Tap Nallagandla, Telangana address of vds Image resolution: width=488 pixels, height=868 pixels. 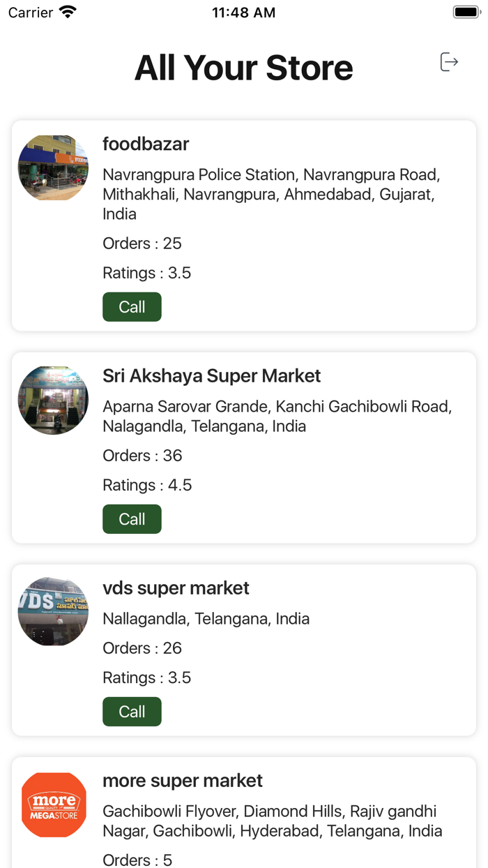click(206, 619)
